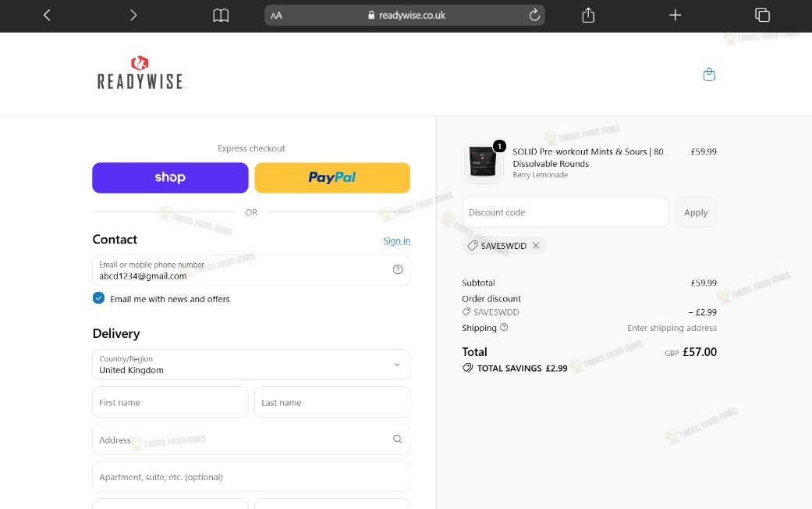The width and height of the screenshot is (812, 509).
Task: Open a new tab with the plus icon
Action: coord(675,15)
